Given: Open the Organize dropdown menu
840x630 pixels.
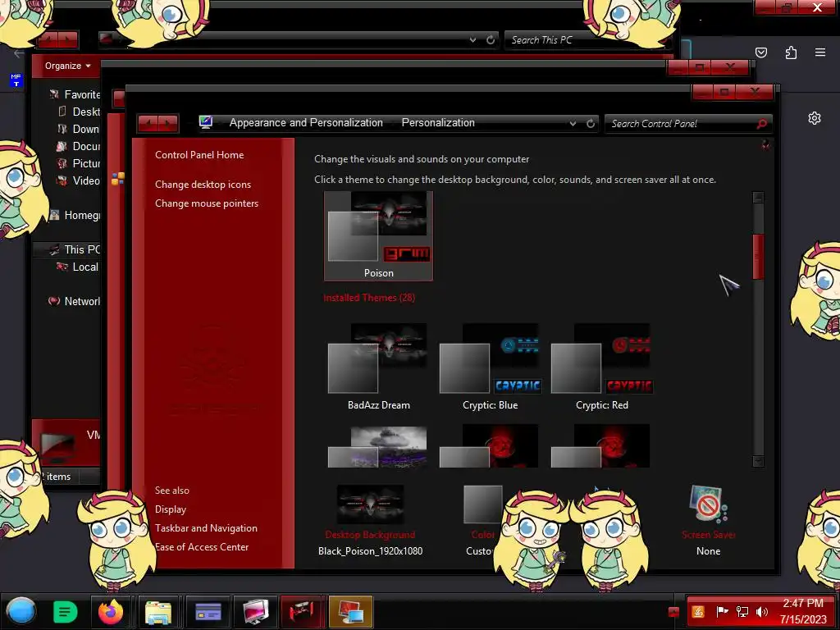Looking at the screenshot, I should click(x=68, y=66).
